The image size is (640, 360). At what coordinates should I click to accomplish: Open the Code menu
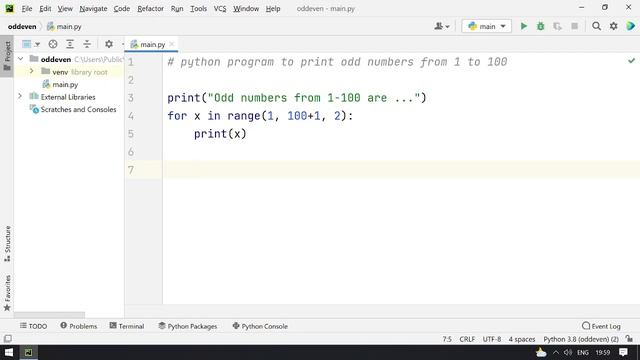[x=122, y=9]
